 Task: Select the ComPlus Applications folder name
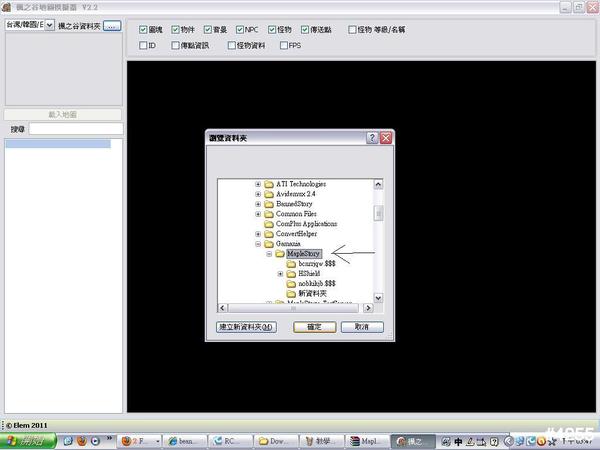coord(307,224)
